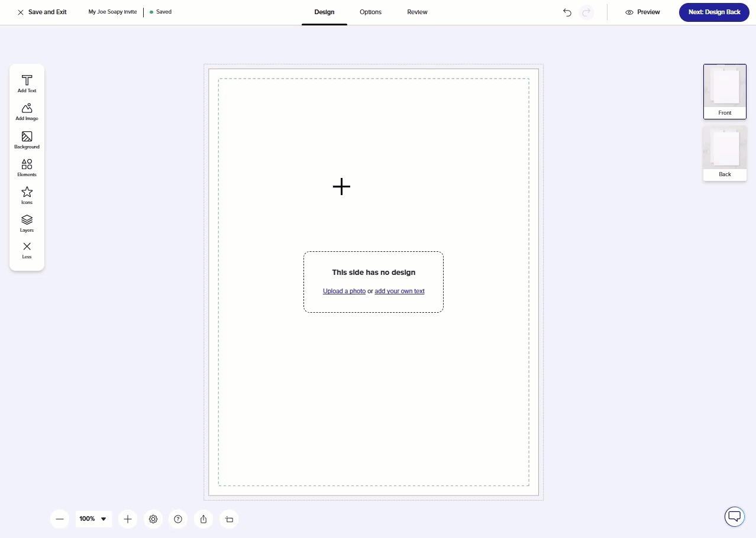Image resolution: width=756 pixels, height=538 pixels.
Task: Click the Upload a photo link
Action: [344, 291]
